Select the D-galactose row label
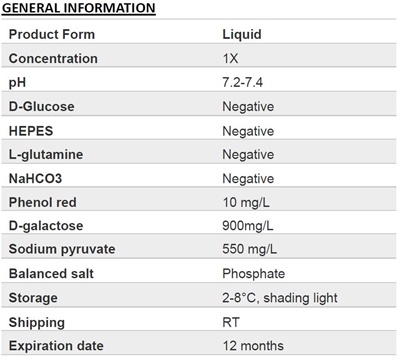This screenshot has height=361, width=400. (46, 226)
